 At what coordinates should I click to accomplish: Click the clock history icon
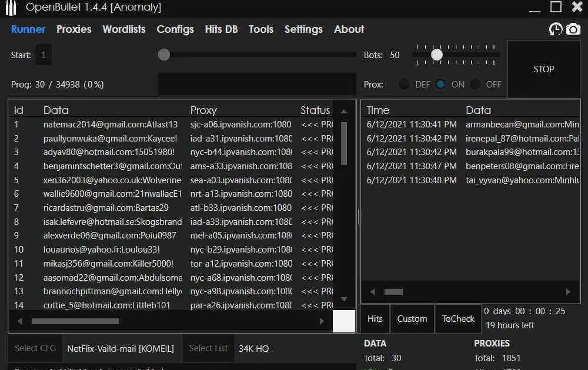point(556,29)
